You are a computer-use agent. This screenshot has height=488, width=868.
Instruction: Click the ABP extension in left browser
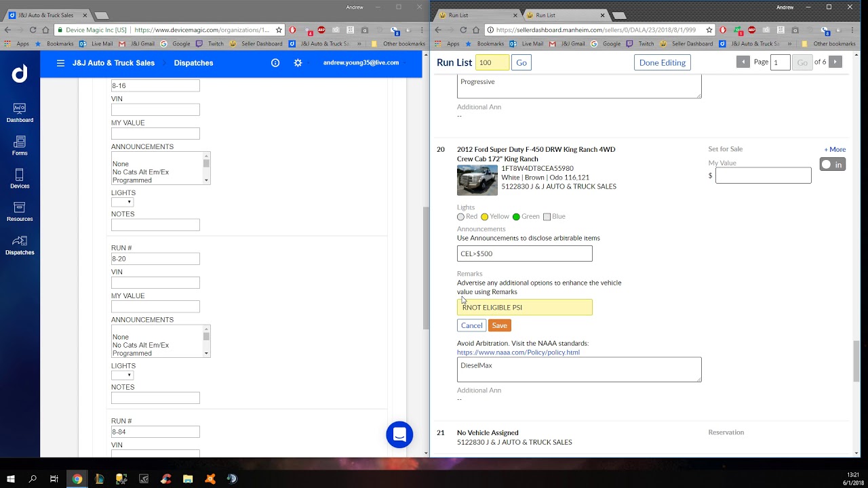321,30
